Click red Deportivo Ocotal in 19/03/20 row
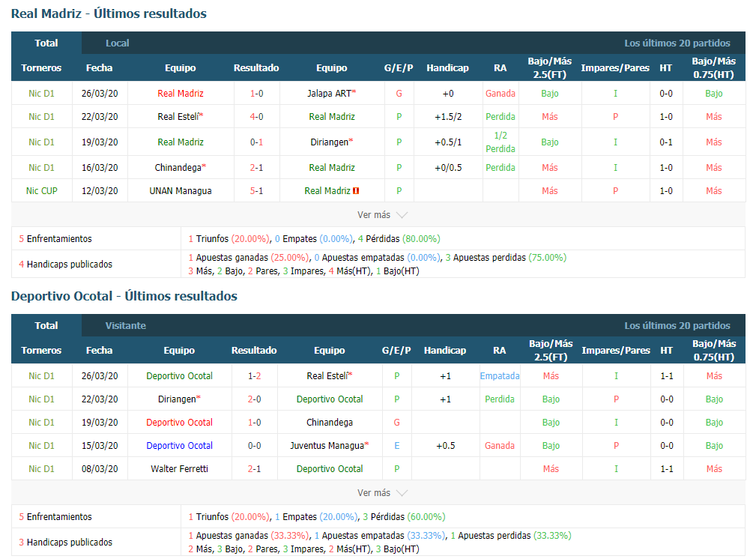The height and width of the screenshot is (559, 756). coord(179,423)
